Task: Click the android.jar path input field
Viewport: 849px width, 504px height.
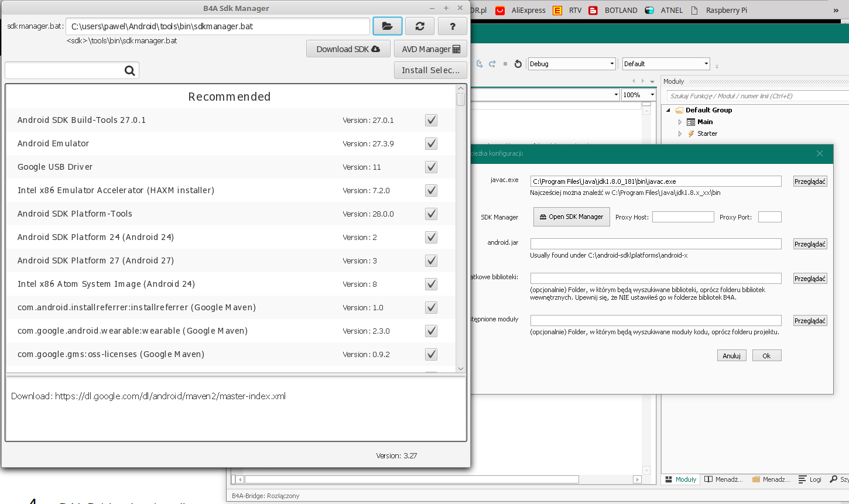Action: click(655, 244)
